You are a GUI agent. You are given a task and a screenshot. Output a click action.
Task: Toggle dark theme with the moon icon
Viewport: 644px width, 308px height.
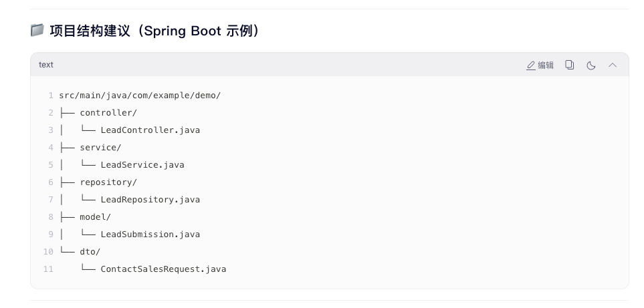coord(591,65)
